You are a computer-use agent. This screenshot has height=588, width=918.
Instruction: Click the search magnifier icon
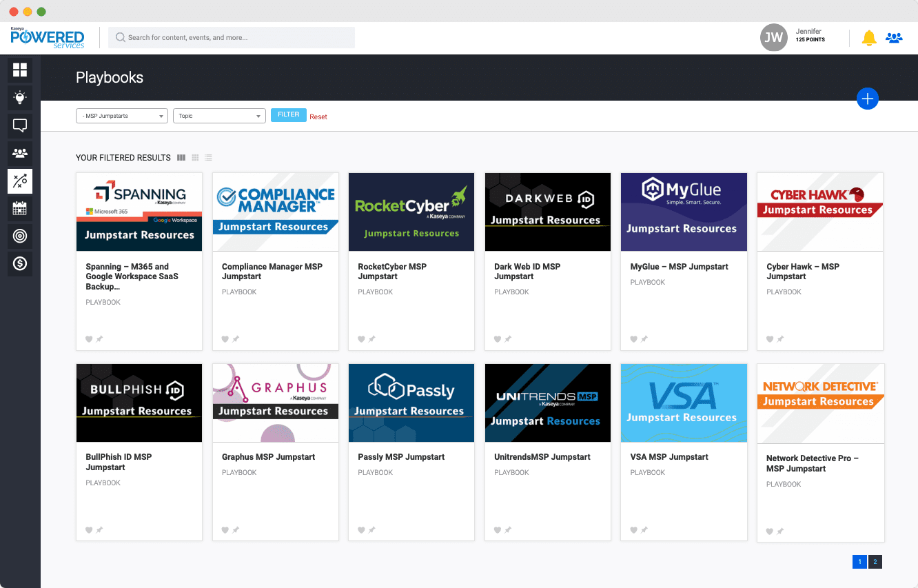pos(121,37)
